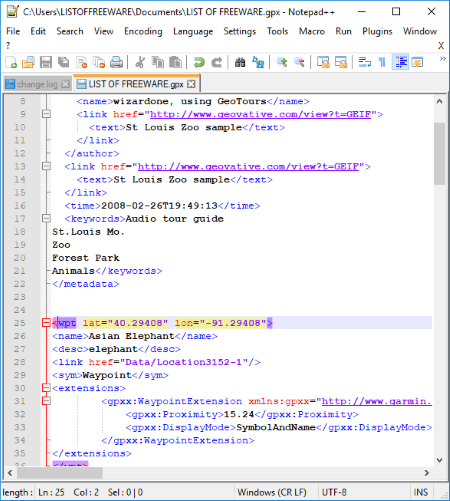Close all documents via toolbar
Image resolution: width=450 pixels, height=501 pixels.
[x=99, y=62]
